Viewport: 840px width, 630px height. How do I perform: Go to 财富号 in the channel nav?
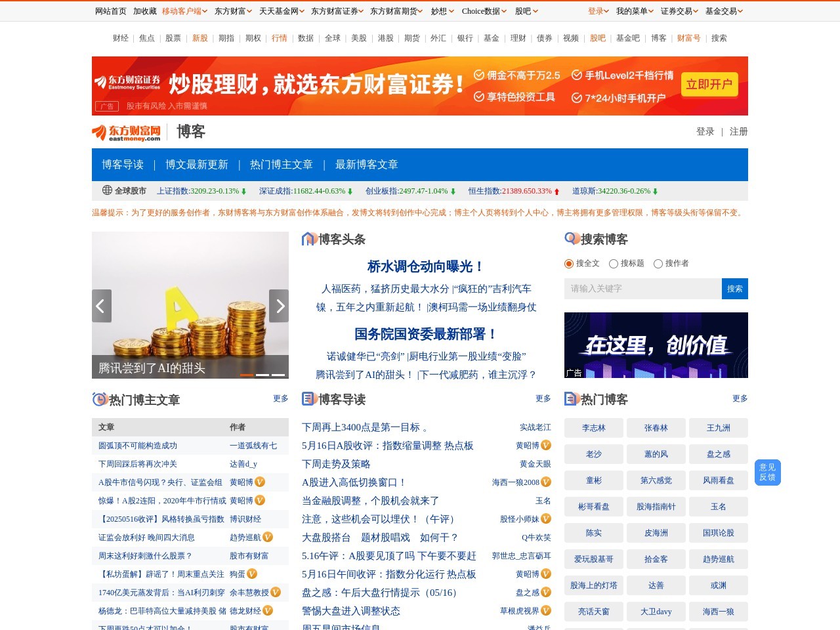click(689, 38)
